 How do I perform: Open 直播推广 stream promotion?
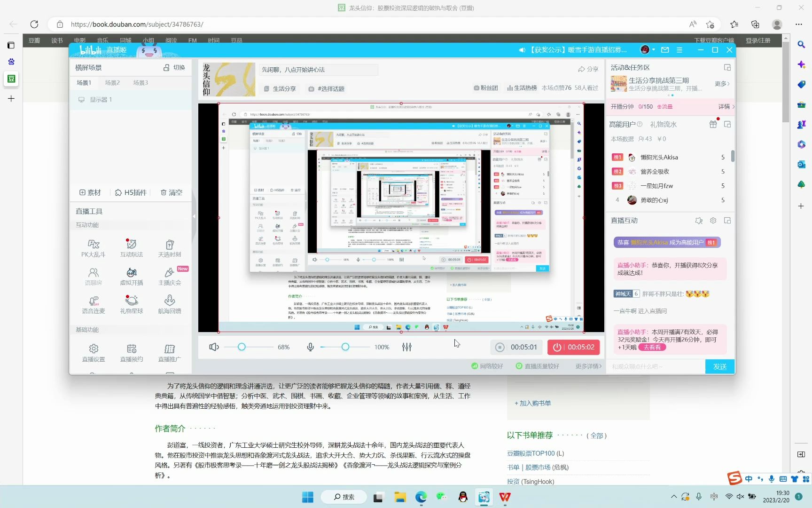click(x=170, y=353)
